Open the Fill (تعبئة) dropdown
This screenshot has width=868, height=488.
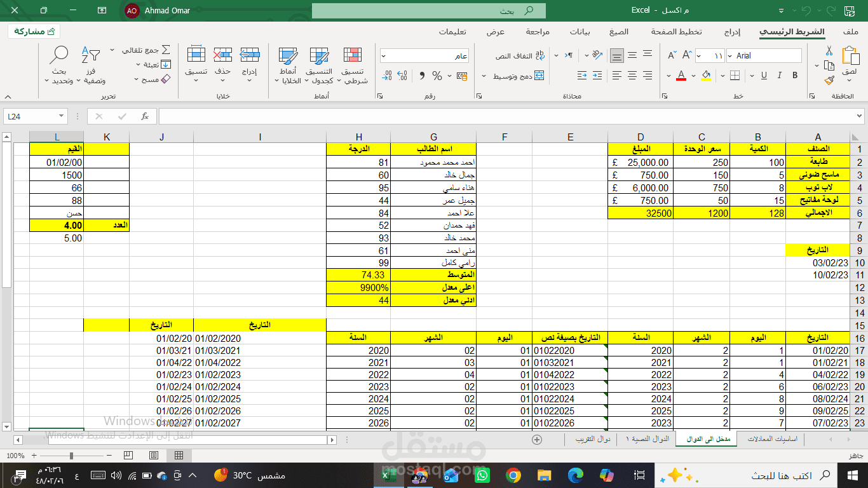tap(140, 64)
